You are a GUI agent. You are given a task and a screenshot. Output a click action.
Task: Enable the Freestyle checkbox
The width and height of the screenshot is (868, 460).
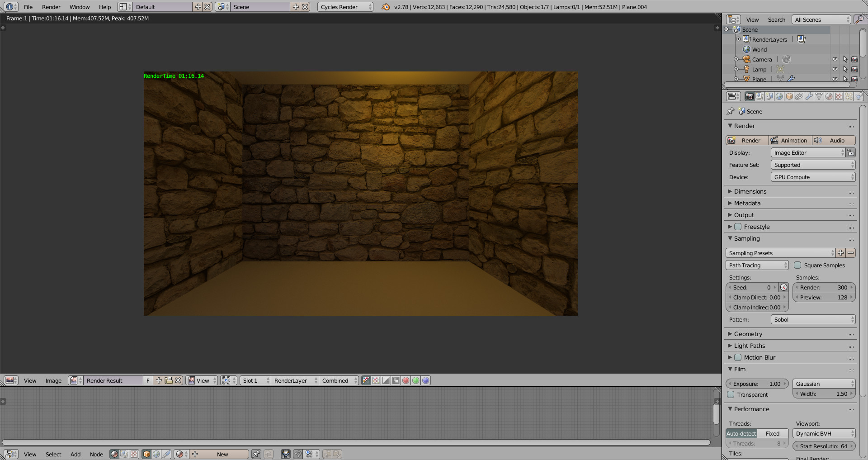(x=738, y=227)
